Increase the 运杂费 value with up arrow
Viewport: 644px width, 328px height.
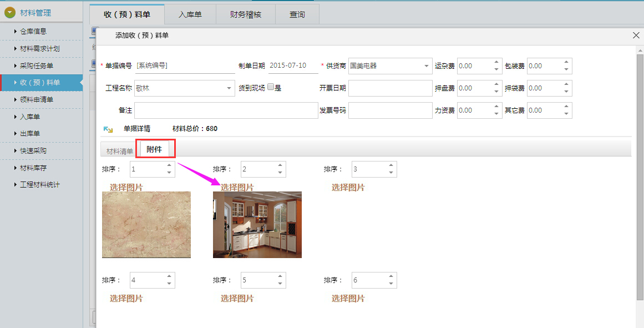point(496,62)
